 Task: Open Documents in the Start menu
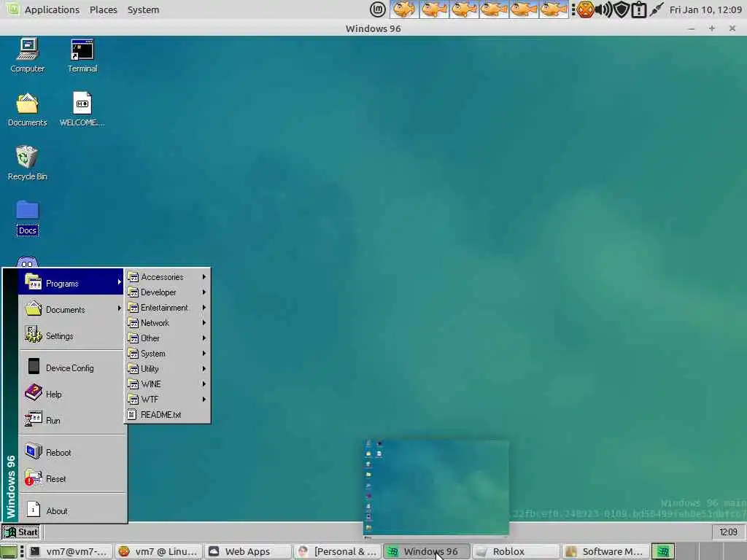click(71, 309)
